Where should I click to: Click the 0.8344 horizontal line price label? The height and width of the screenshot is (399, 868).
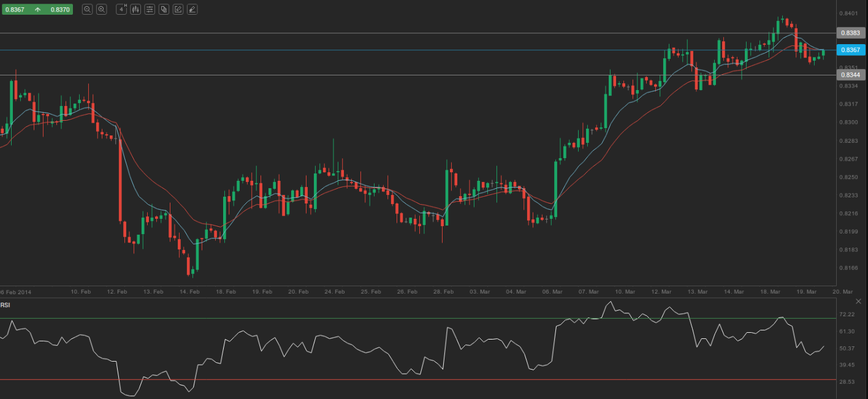click(x=850, y=75)
